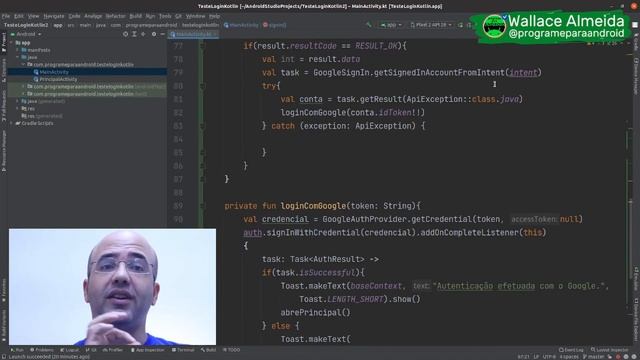The width and height of the screenshot is (640, 360).
Task: Click the UTF-8 encoding status item
Action: [549, 357]
